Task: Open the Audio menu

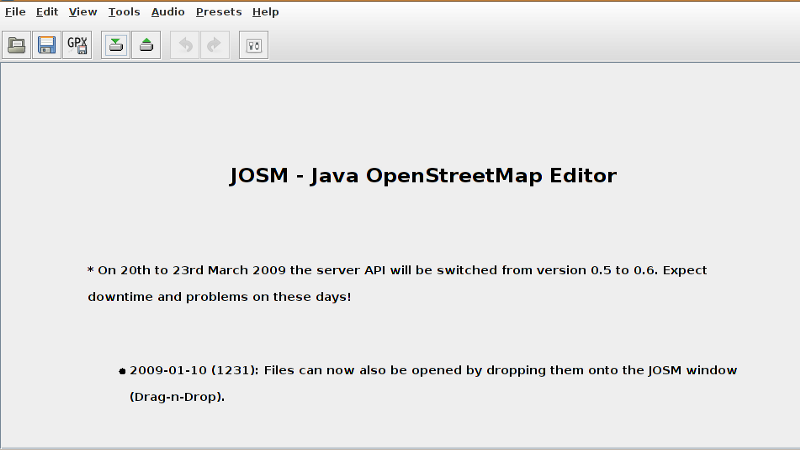Action: tap(168, 12)
